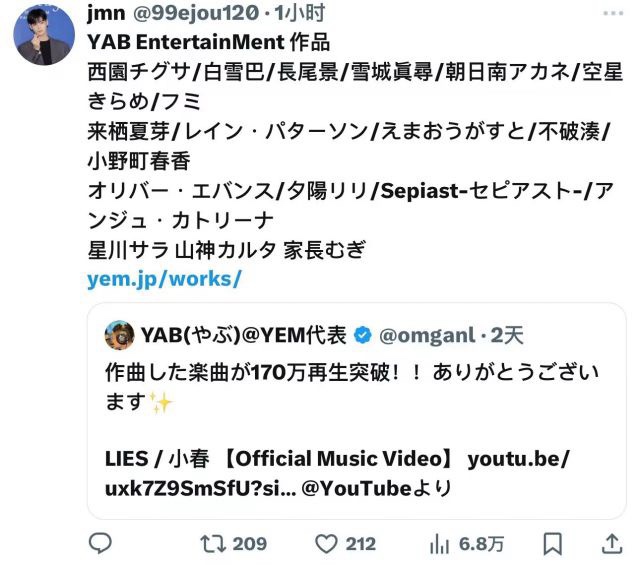
Task: Open the quoted tweet about 170万再生突破
Action: pyautogui.click(x=357, y=411)
